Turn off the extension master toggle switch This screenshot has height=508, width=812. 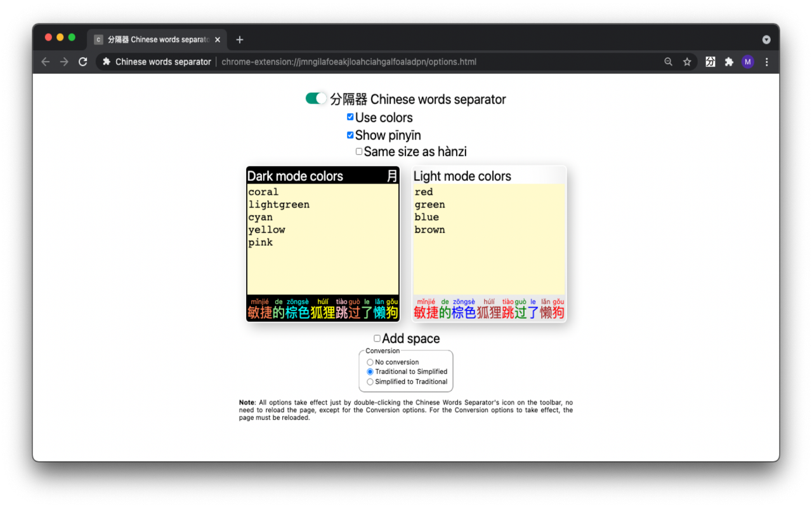[315, 98]
